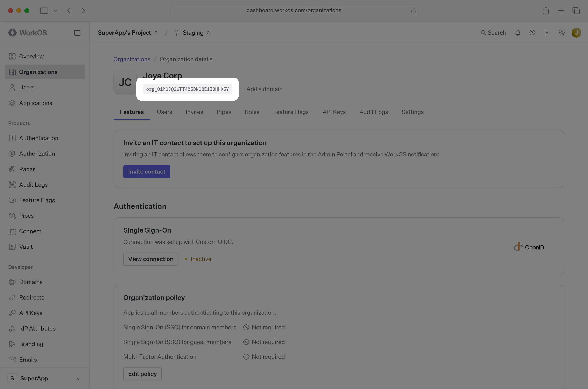Open Domains developer page

click(x=45, y=282)
